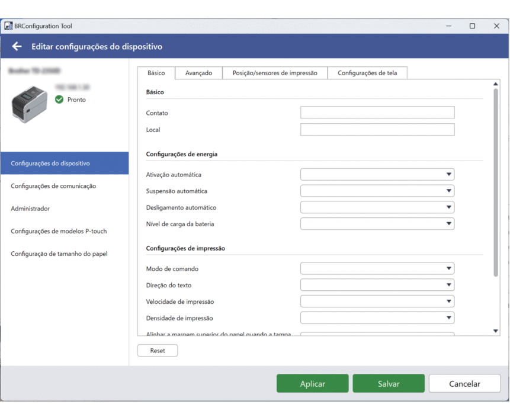
Task: Select Configurações de comunicação in sidebar
Action: pyautogui.click(x=53, y=186)
